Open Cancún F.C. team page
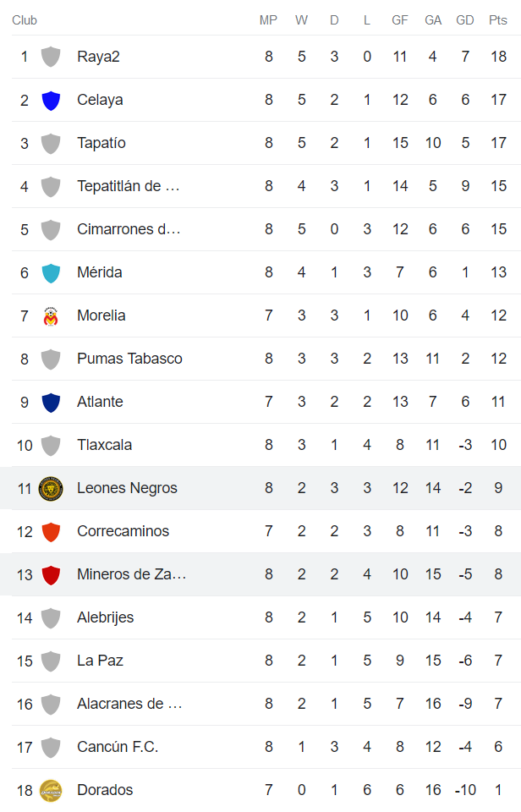The height and width of the screenshot is (812, 521). tap(118, 747)
